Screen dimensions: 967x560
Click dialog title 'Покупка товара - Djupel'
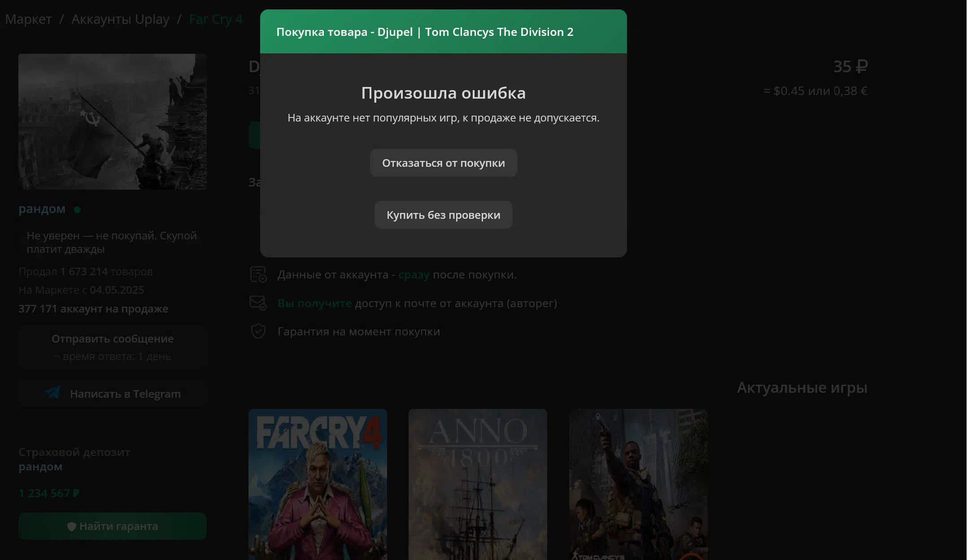click(425, 32)
